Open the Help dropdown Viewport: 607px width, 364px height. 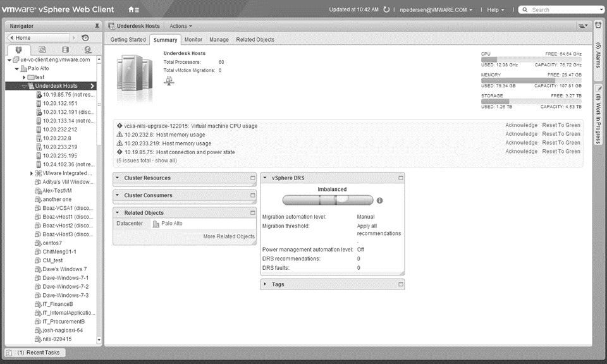[495, 9]
